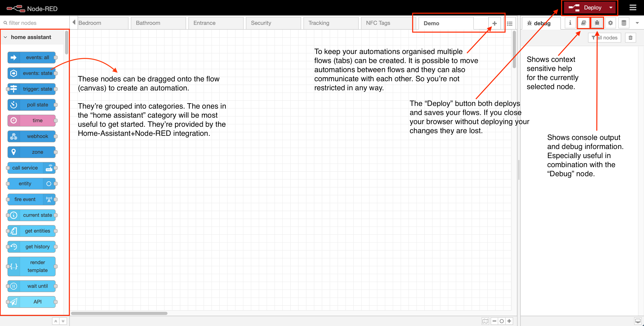Open the info sidebar tab icon
This screenshot has height=326, width=644.
pos(570,23)
